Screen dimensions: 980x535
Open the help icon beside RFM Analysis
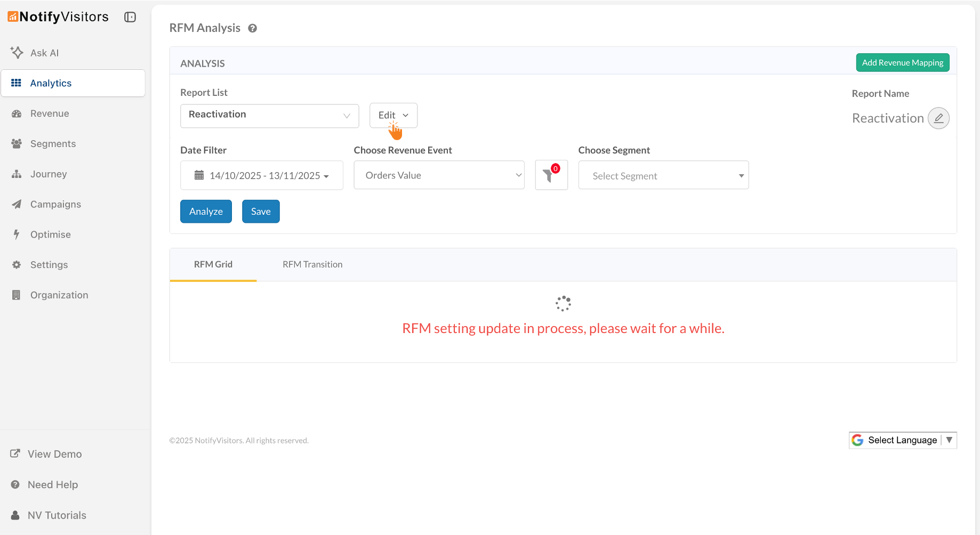[252, 28]
